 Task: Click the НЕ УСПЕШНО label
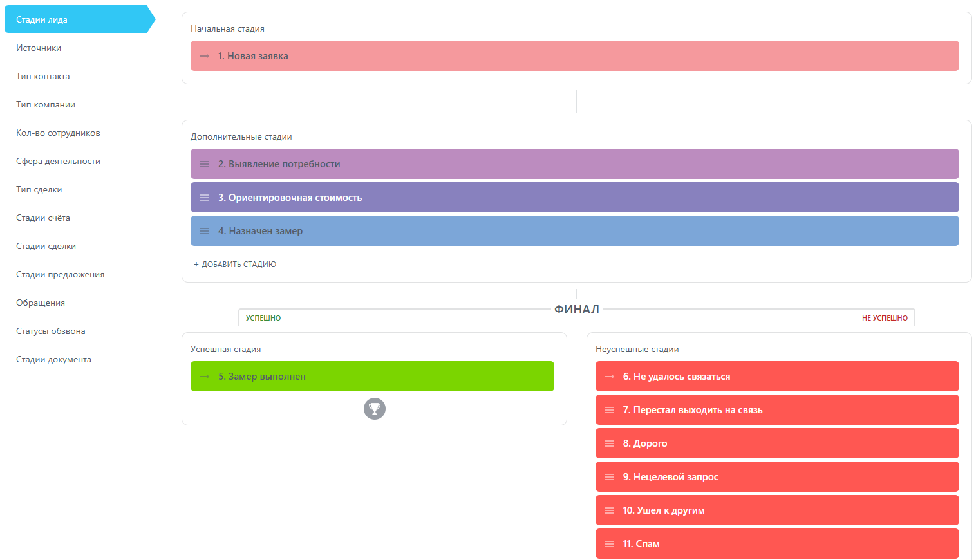[x=885, y=318]
